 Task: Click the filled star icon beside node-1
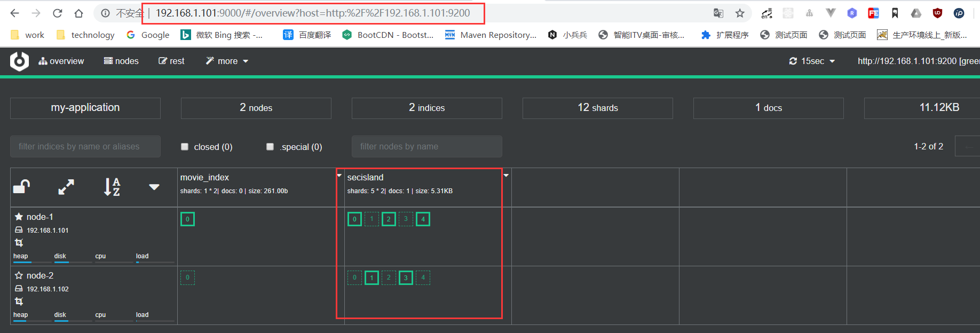(19, 217)
